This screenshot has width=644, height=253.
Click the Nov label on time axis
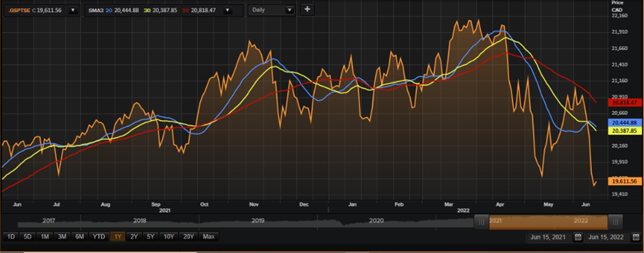coord(253,204)
